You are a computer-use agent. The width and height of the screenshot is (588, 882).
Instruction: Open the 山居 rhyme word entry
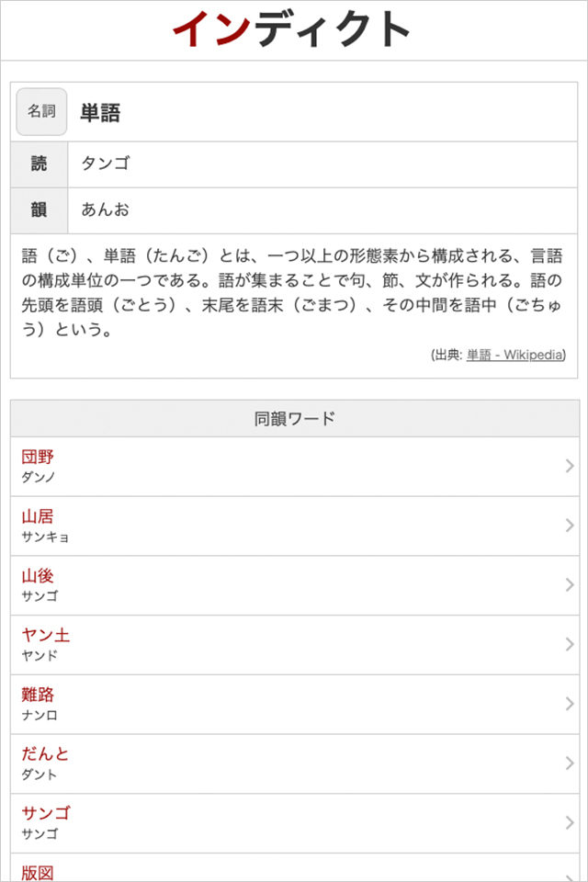pos(39,516)
